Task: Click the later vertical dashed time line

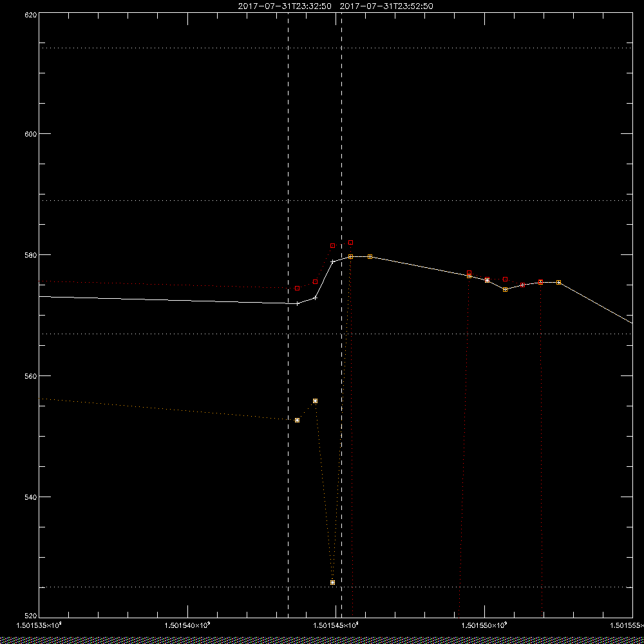Action: [x=341, y=315]
